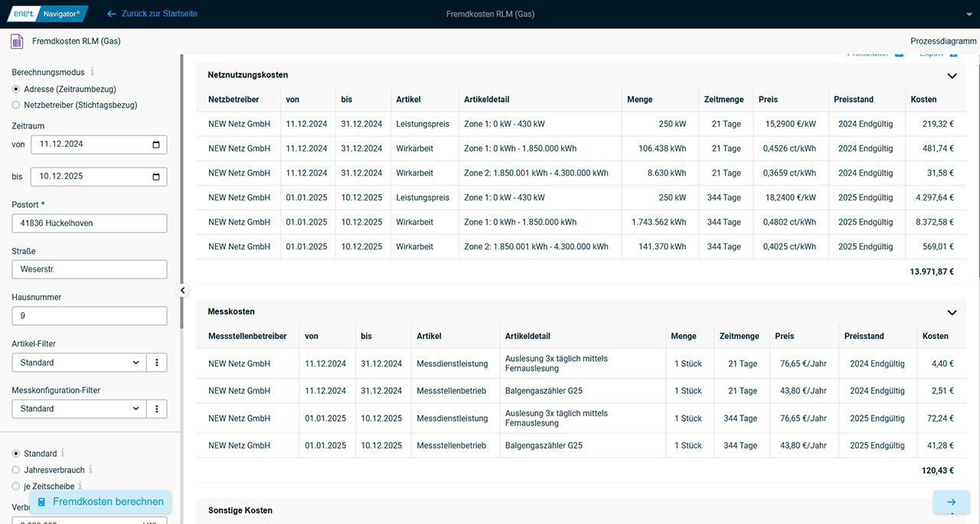The width and height of the screenshot is (980, 524).
Task: Click the ene't Navigator logo
Action: tap(47, 14)
